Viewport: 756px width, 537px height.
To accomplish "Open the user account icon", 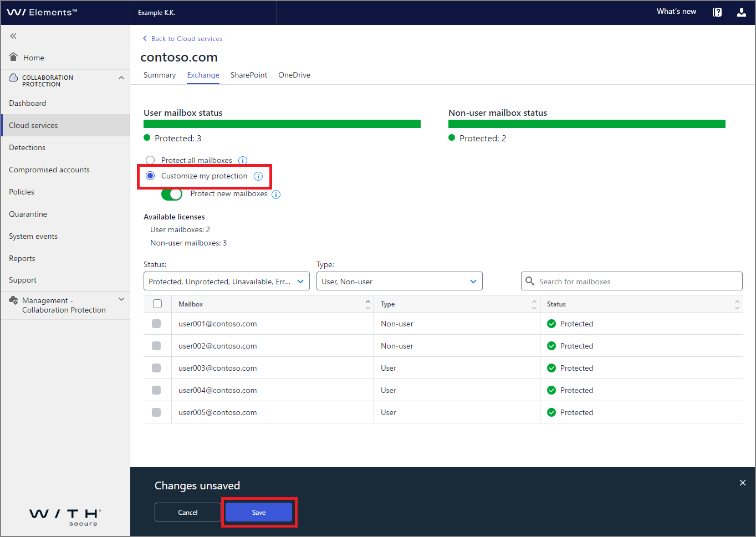I will pyautogui.click(x=742, y=12).
